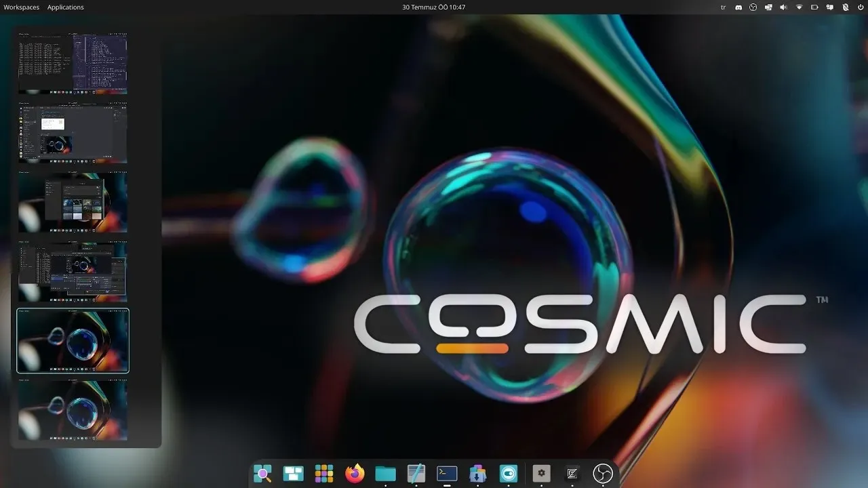
Task: Click the Discord icon in the top panel
Action: pos(738,7)
